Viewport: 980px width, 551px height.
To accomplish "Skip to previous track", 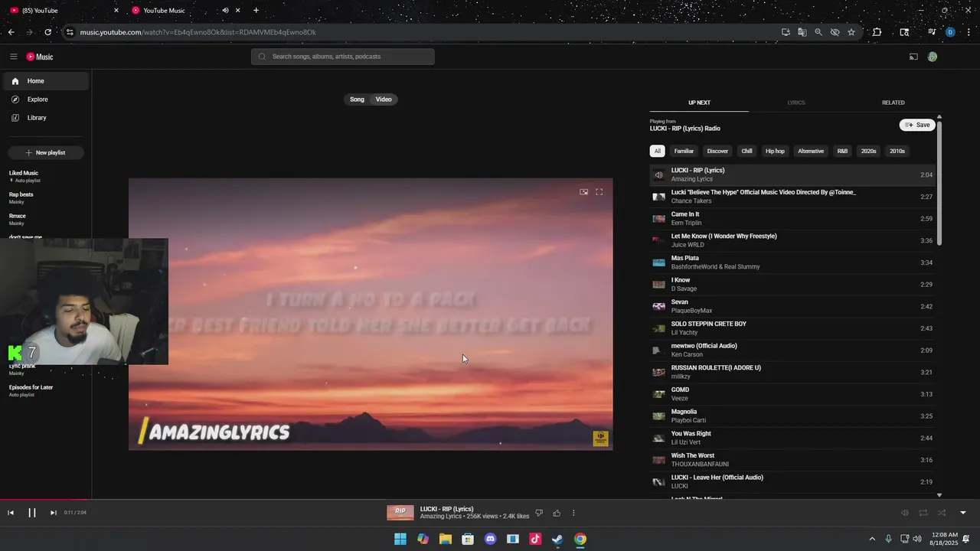I will pos(11,513).
